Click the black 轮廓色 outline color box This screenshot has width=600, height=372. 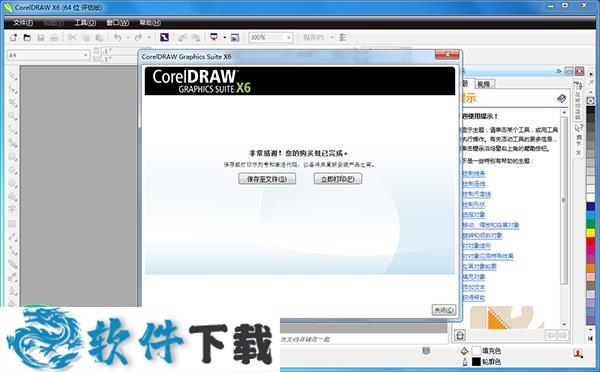(x=476, y=361)
